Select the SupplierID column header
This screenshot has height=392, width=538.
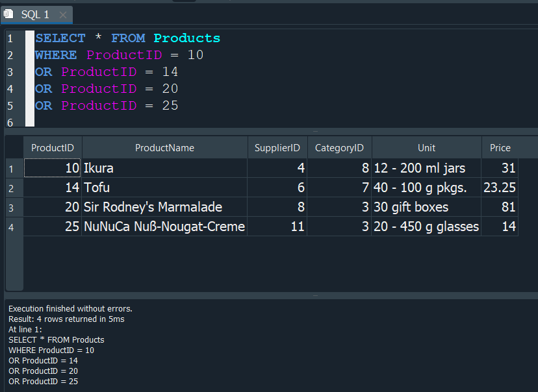[277, 148]
